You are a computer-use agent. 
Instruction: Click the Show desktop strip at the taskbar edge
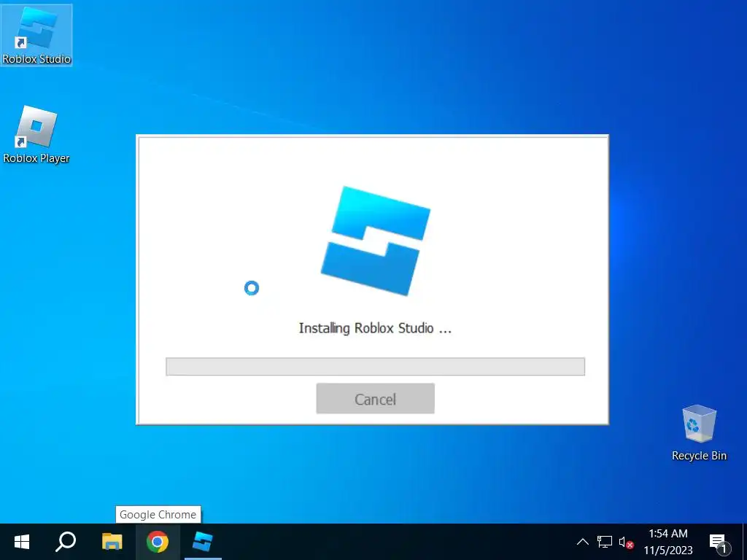click(x=744, y=542)
